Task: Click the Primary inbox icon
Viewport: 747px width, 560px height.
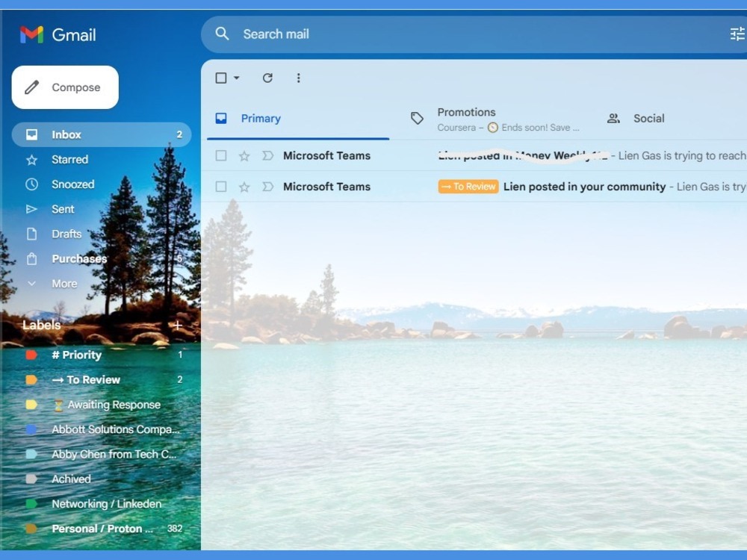Action: pyautogui.click(x=221, y=118)
